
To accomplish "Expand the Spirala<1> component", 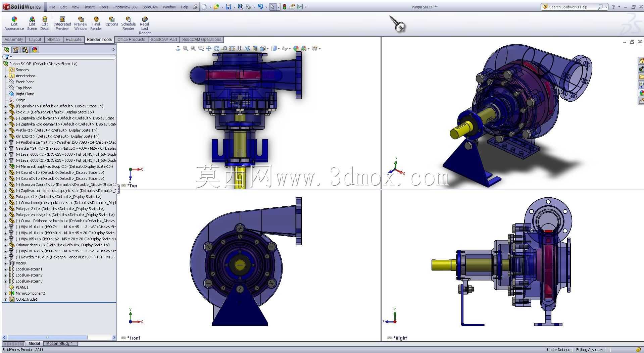I will tap(5, 106).
